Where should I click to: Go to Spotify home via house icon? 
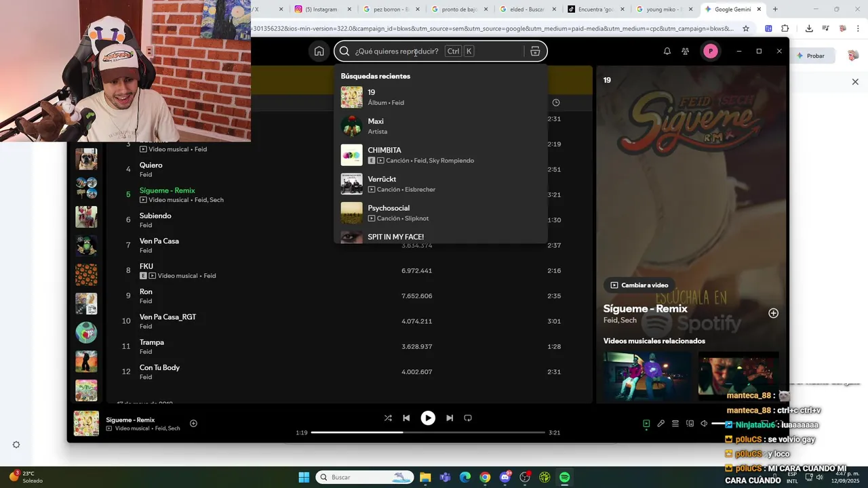319,52
